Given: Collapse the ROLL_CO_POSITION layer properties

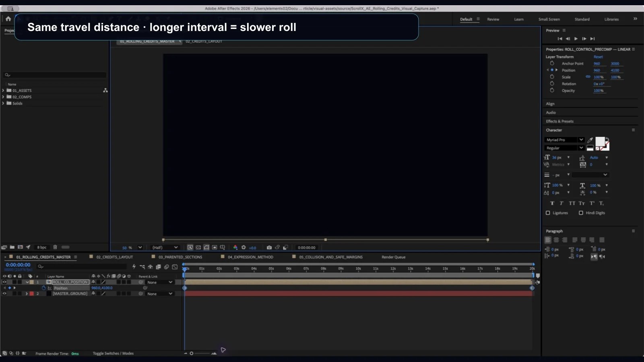Looking at the screenshot, I should (x=27, y=282).
